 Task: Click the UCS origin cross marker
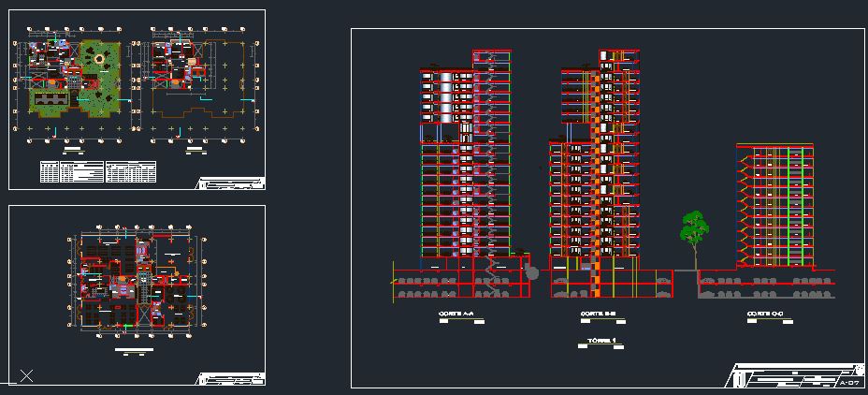click(x=26, y=376)
